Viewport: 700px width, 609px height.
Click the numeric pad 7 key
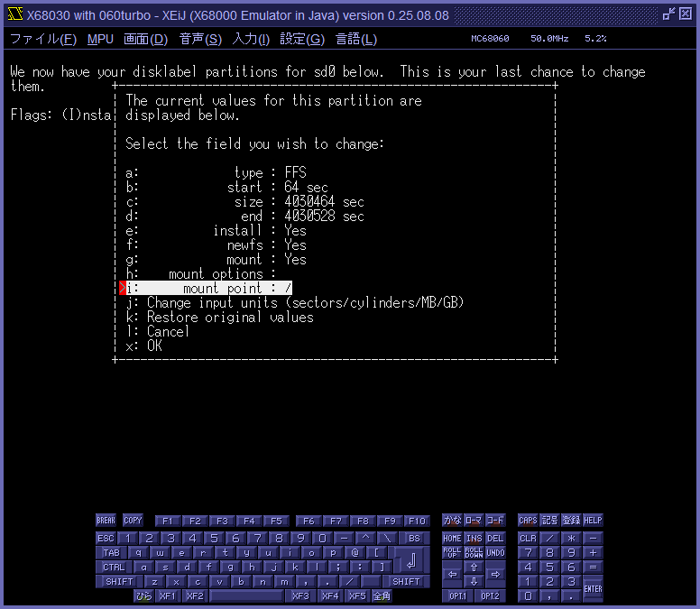tap(528, 553)
